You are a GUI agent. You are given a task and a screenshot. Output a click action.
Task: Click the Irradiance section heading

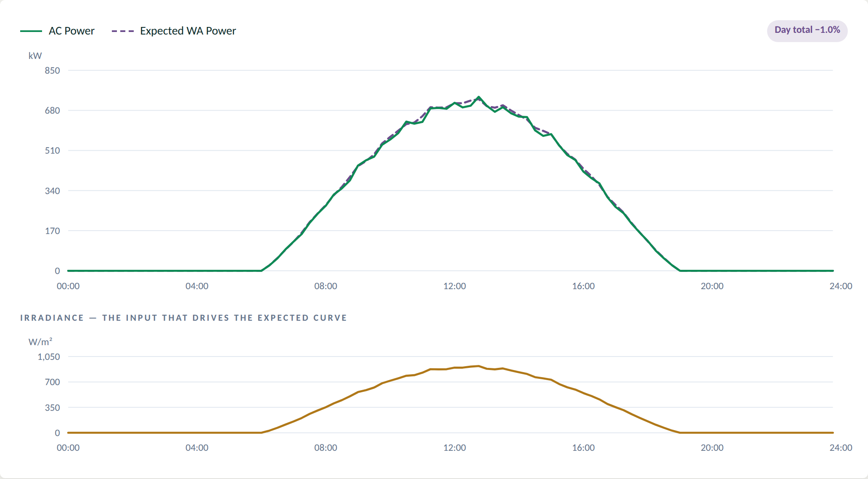click(x=183, y=318)
